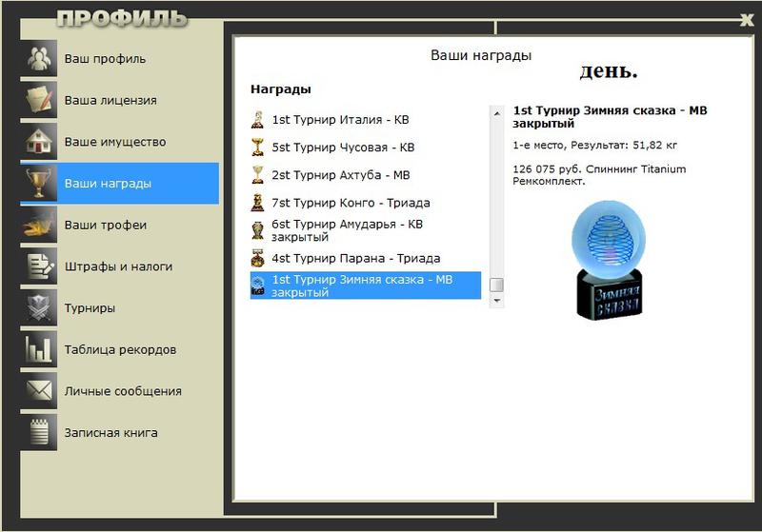
Task: Click the house icon for Ваше имущество
Action: coord(39,142)
